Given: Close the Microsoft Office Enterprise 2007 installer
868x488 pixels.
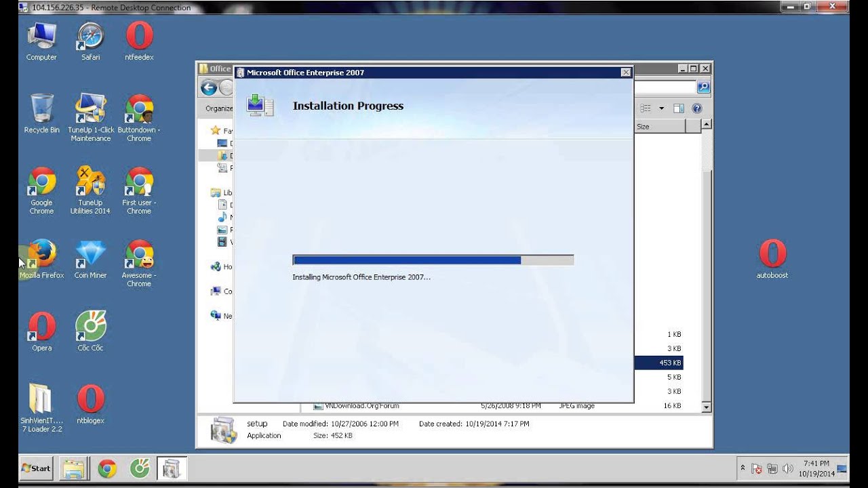Looking at the screenshot, I should [x=625, y=73].
